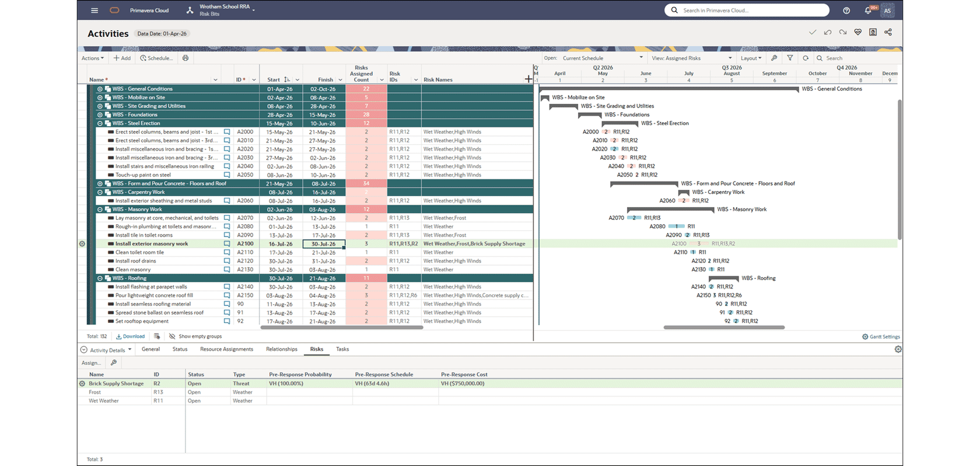Viewport: 980px width, 466px height.
Task: Open the help question mark icon
Action: pyautogui.click(x=846, y=11)
